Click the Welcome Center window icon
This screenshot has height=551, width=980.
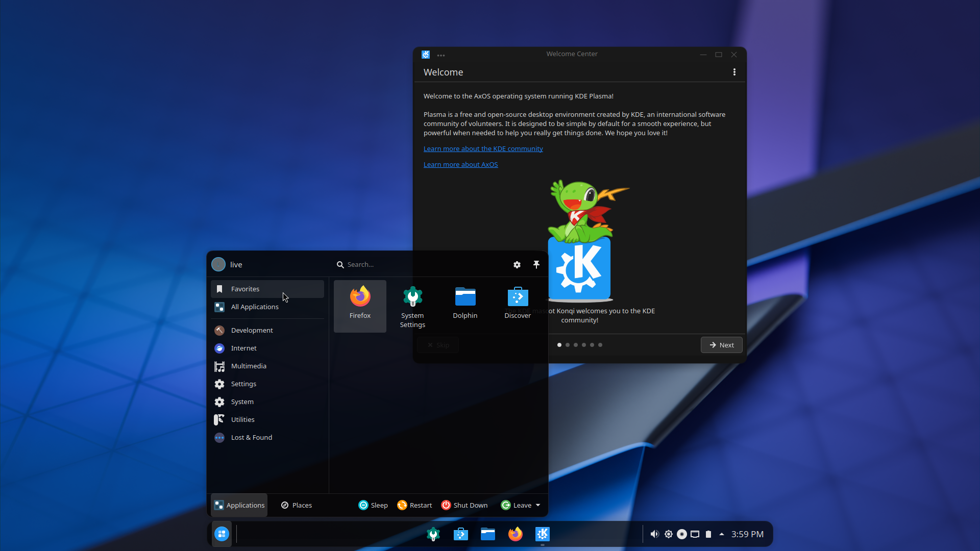pyautogui.click(x=426, y=55)
